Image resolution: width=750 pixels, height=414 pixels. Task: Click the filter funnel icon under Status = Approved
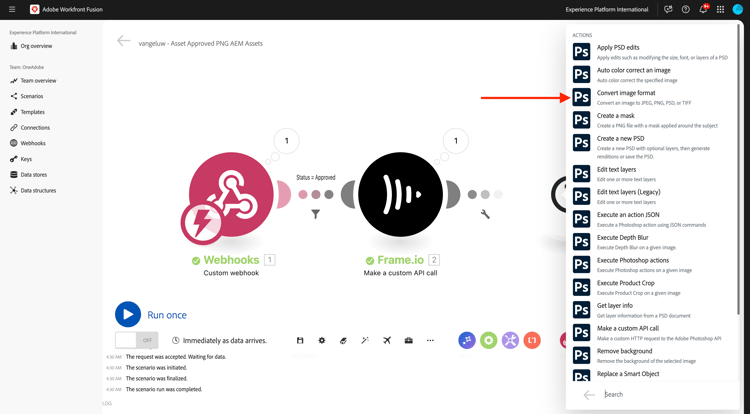tap(316, 214)
